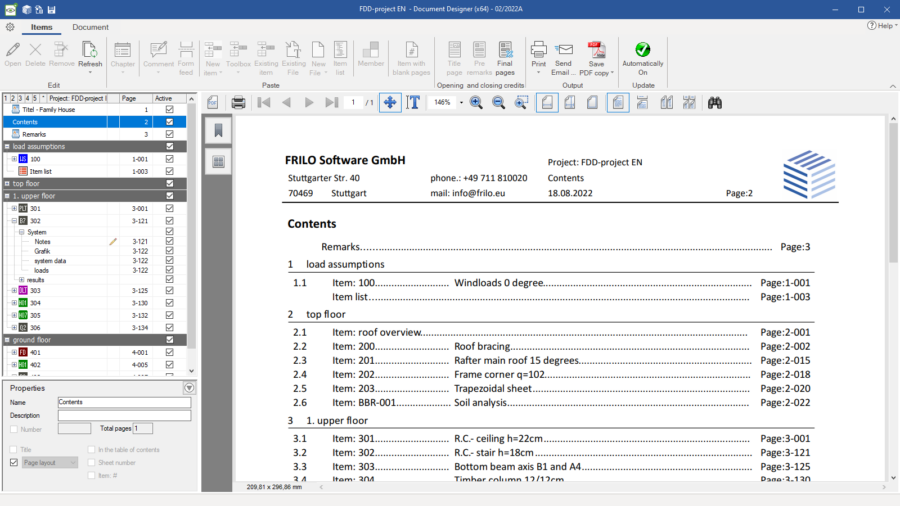Select the pan/move tool in preview toolbar
900x506 pixels.
[x=390, y=103]
